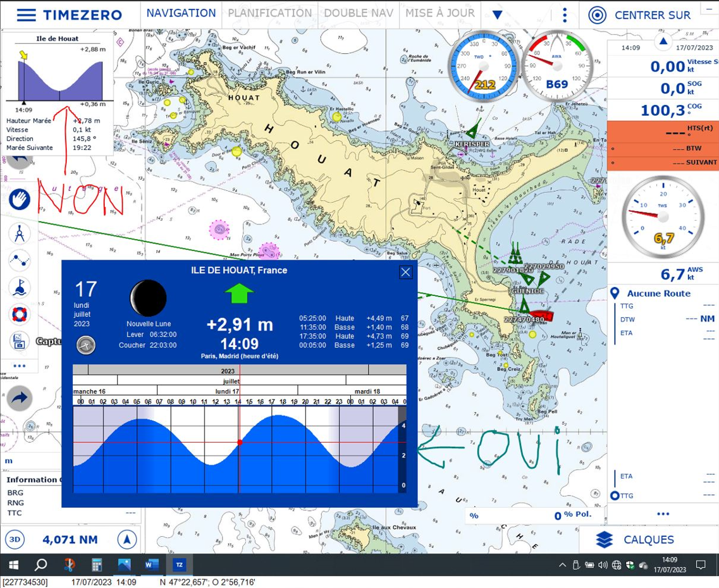The height and width of the screenshot is (588, 719).
Task: Select the route creation tool
Action: (x=19, y=260)
